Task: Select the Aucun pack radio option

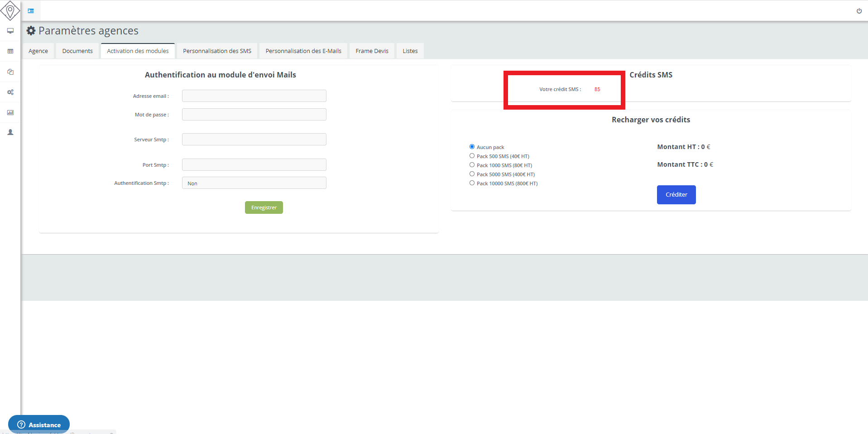Action: (x=472, y=147)
